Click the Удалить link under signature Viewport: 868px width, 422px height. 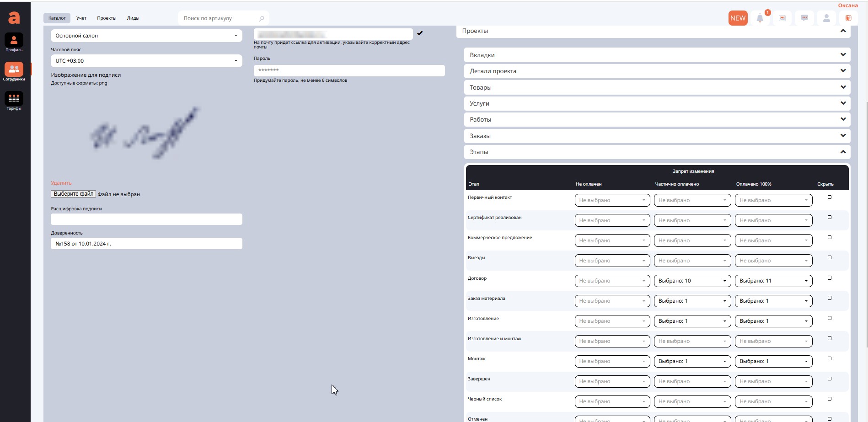61,183
